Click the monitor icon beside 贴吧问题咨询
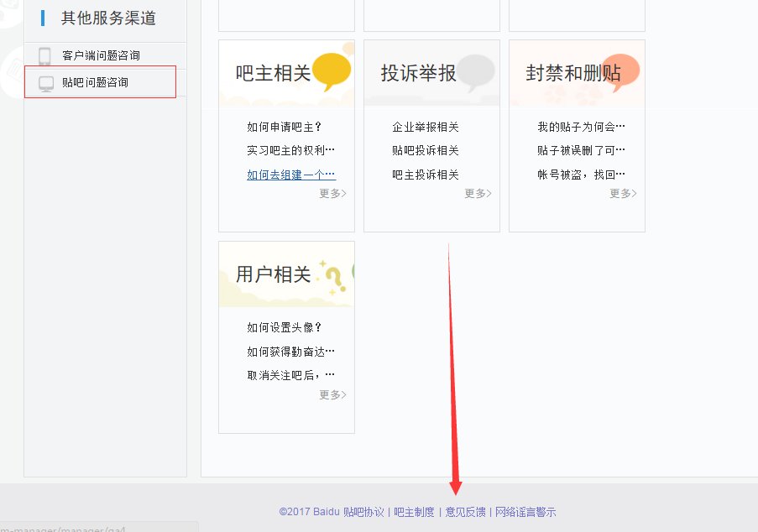The image size is (758, 532). click(x=46, y=82)
